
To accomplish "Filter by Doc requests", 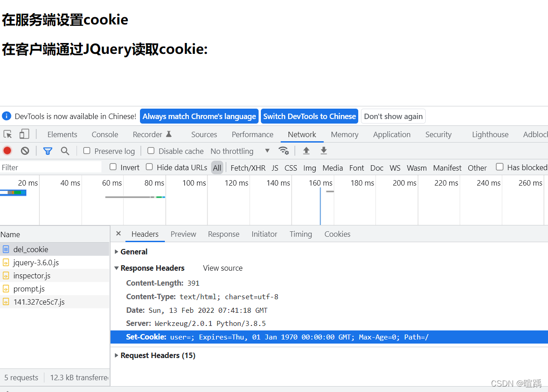I will tap(377, 167).
